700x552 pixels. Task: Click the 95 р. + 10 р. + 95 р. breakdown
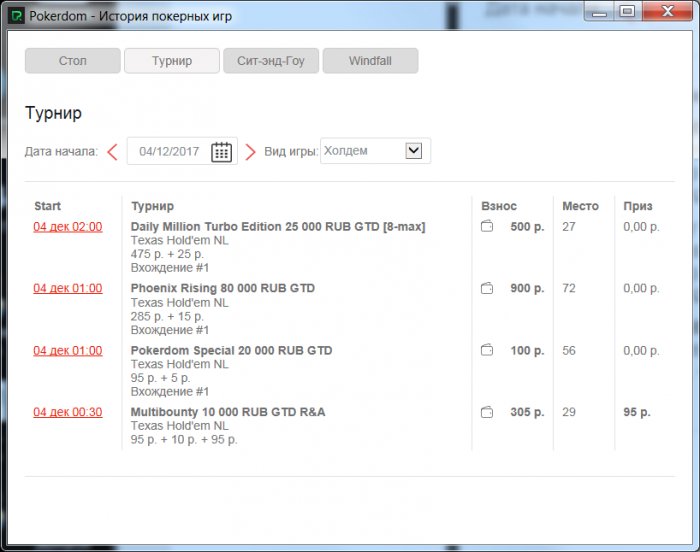[184, 440]
